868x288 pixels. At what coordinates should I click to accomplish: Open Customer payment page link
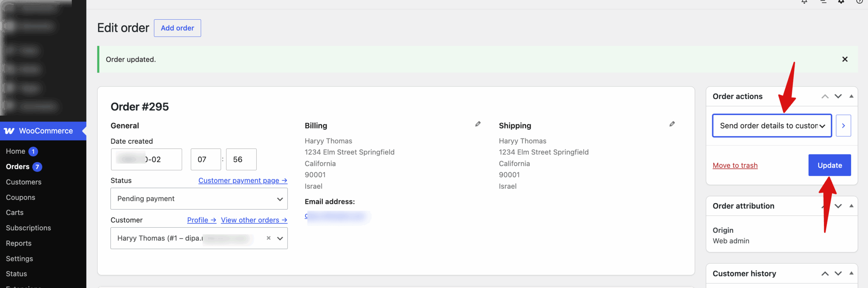coord(243,180)
